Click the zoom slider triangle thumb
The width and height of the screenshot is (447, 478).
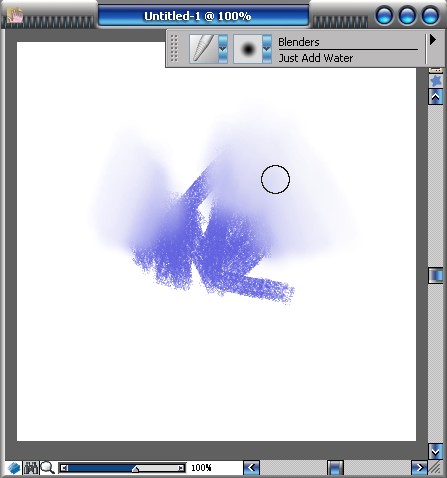coord(135,469)
